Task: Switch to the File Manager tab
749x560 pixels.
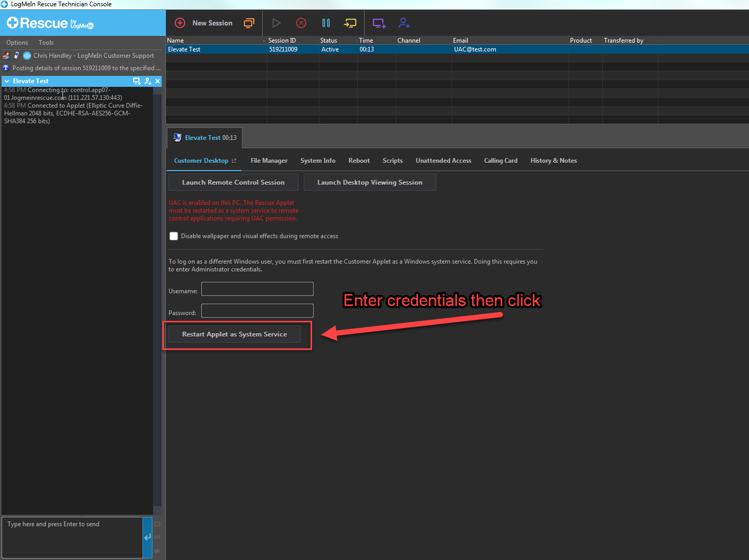Action: (269, 161)
